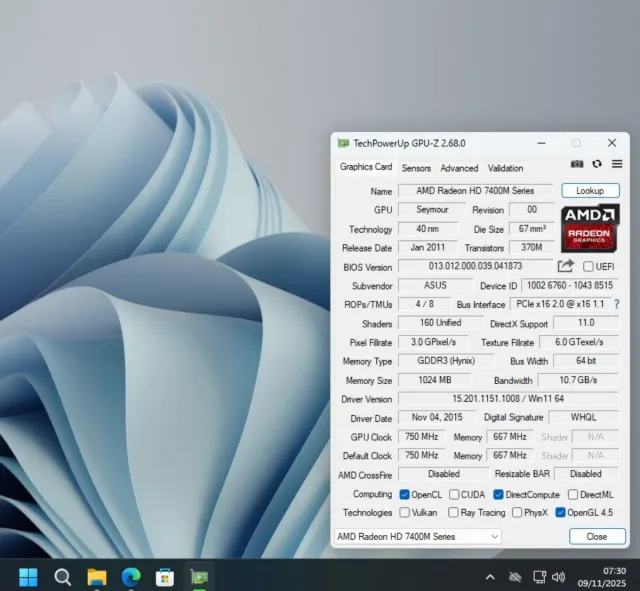Viewport: 640px width, 591px height.
Task: Click ROPs/TMUs value 4 / 8
Action: tap(424, 304)
